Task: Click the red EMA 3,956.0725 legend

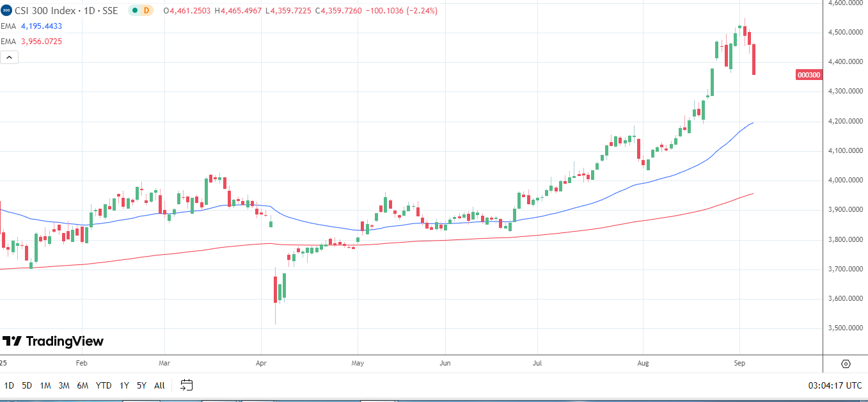Action: click(31, 42)
